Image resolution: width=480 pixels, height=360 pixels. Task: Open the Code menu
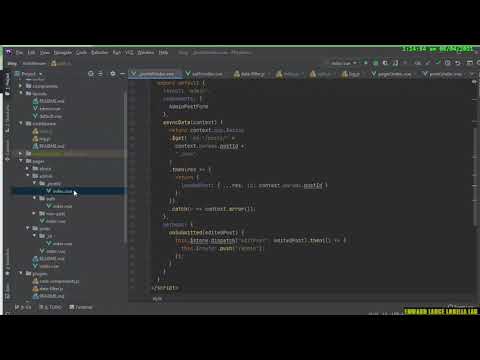[81, 53]
